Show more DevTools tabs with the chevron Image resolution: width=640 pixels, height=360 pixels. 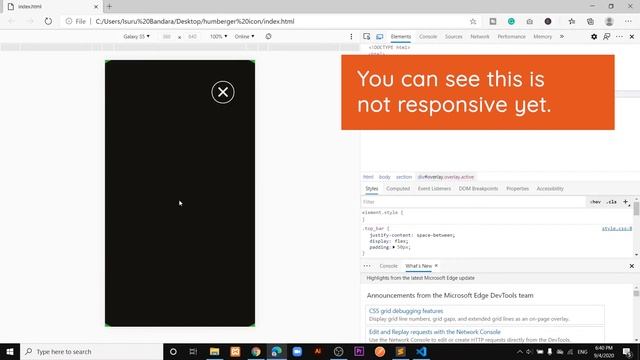pos(562,36)
